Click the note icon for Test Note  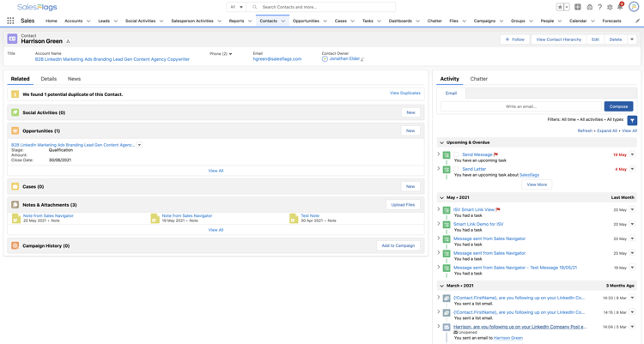(x=294, y=219)
